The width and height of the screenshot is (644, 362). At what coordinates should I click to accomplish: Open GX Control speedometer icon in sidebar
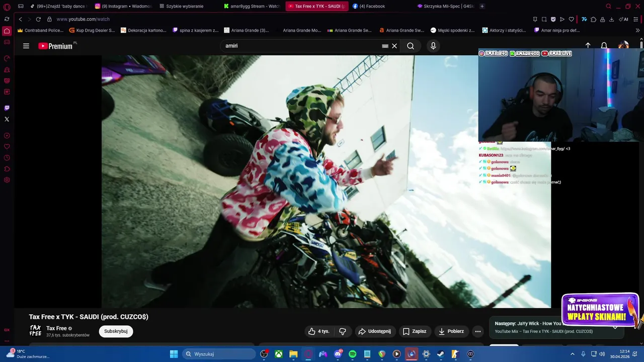(x=7, y=58)
